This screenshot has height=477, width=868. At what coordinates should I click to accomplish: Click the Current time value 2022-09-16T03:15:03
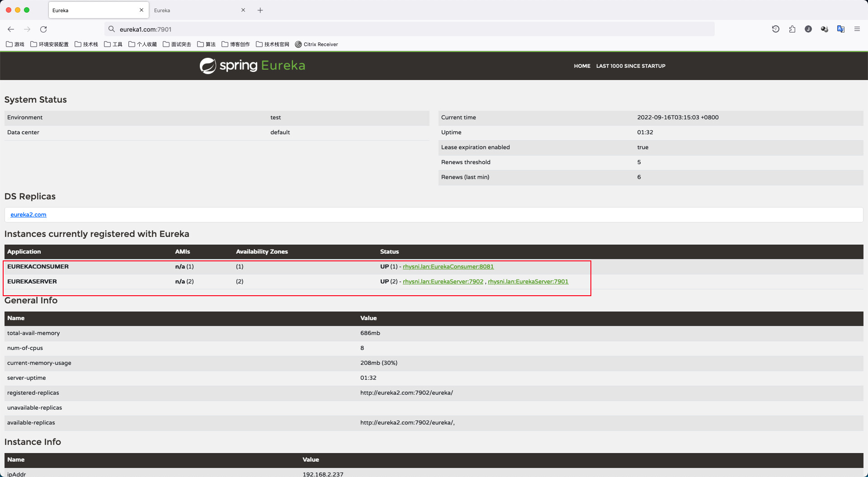pos(678,118)
